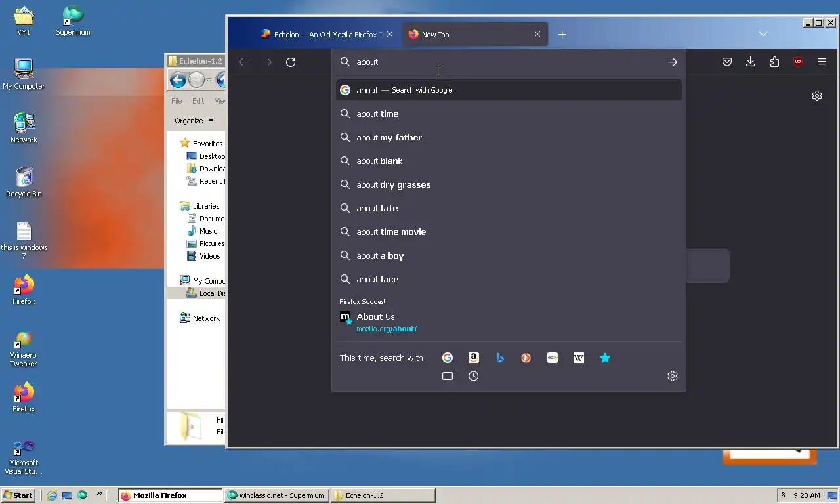Image resolution: width=840 pixels, height=504 pixels.
Task: Open Save to Pocket button
Action: [x=727, y=62]
